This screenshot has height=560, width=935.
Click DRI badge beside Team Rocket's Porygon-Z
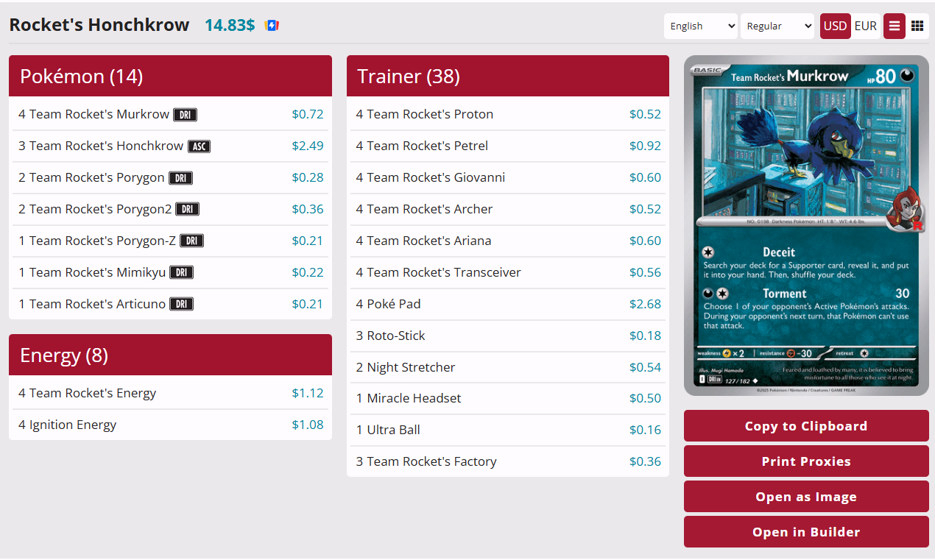(x=191, y=241)
